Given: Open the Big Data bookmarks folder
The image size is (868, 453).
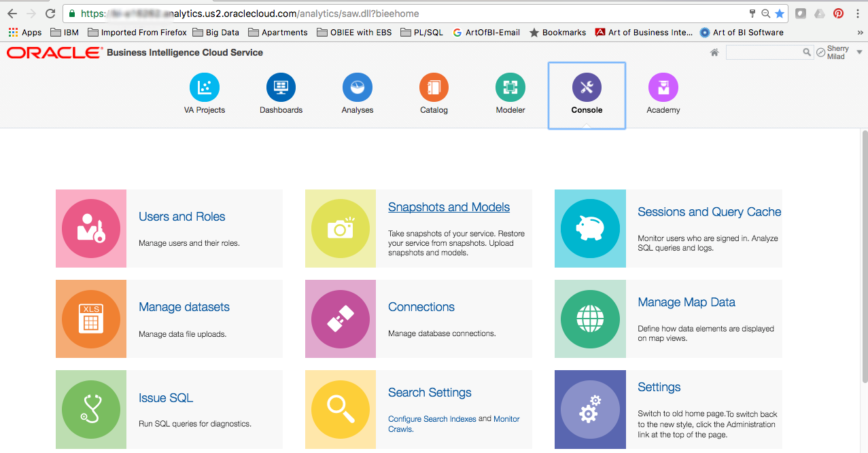Looking at the screenshot, I should [216, 32].
